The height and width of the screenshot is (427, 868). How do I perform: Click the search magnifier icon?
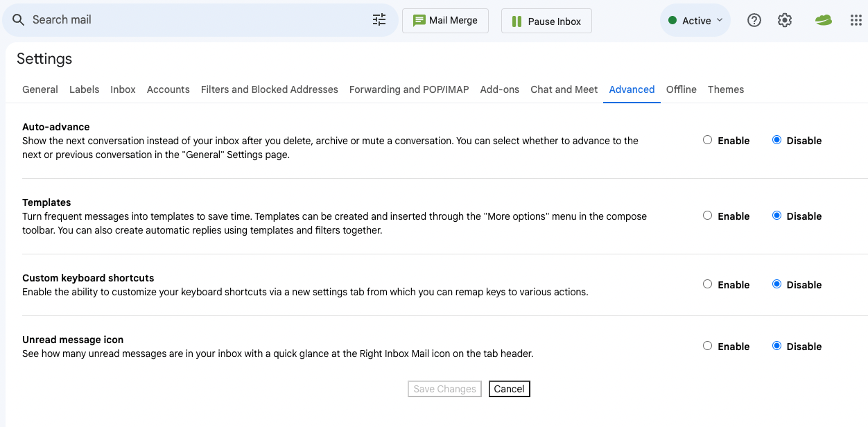click(19, 20)
